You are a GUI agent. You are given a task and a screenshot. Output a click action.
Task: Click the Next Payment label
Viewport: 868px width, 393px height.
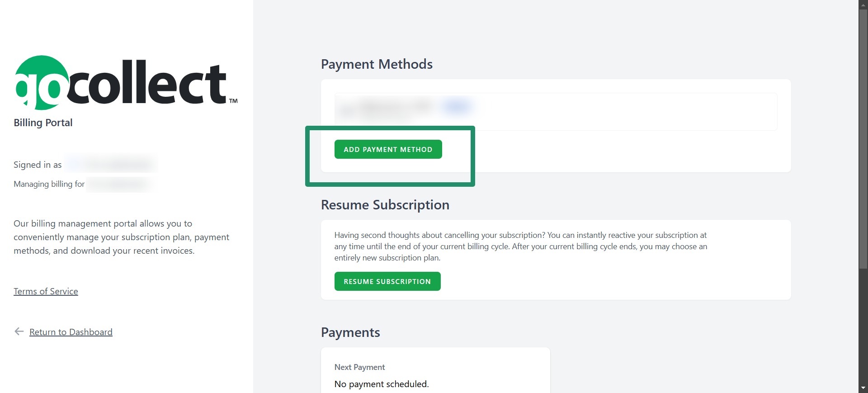pyautogui.click(x=359, y=367)
